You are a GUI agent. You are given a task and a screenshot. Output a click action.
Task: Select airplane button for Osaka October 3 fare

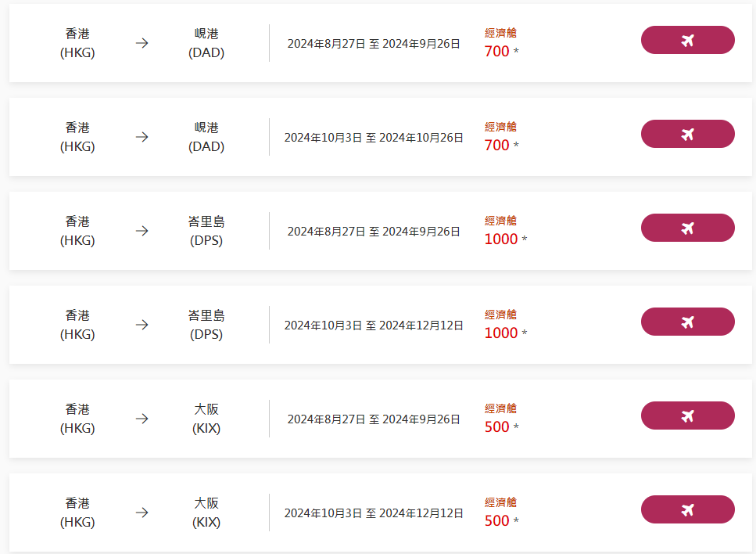687,509
